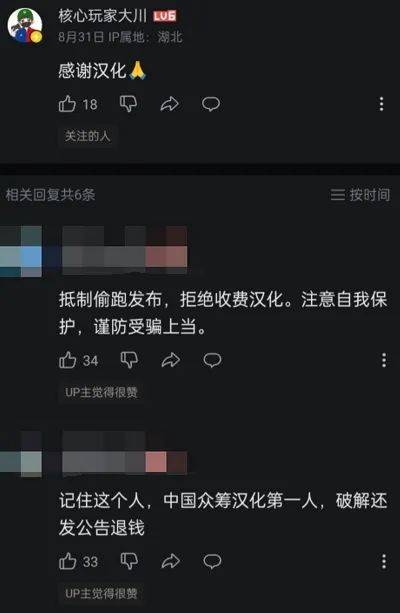Share the 抵制偷跑发布 reply

point(171,360)
